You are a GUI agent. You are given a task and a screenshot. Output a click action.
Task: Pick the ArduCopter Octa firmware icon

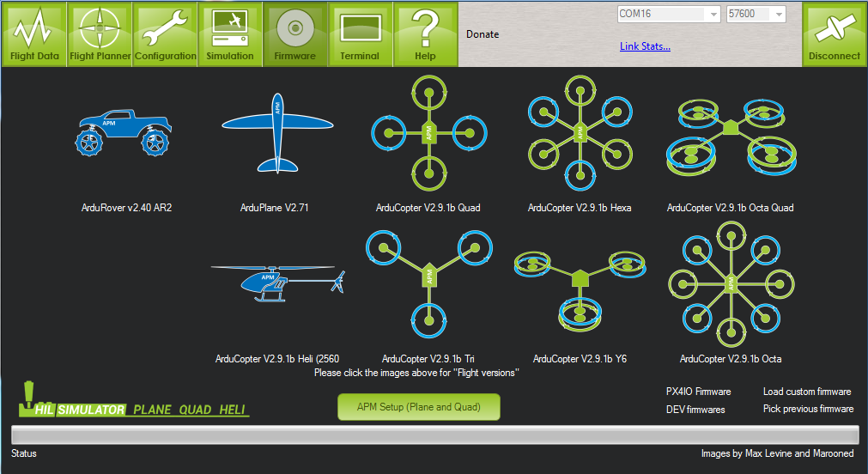730,282
